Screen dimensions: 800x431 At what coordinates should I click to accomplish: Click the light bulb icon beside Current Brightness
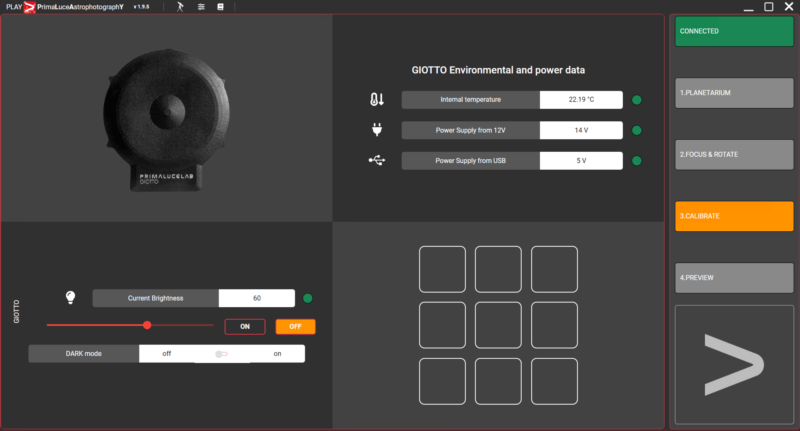(71, 297)
